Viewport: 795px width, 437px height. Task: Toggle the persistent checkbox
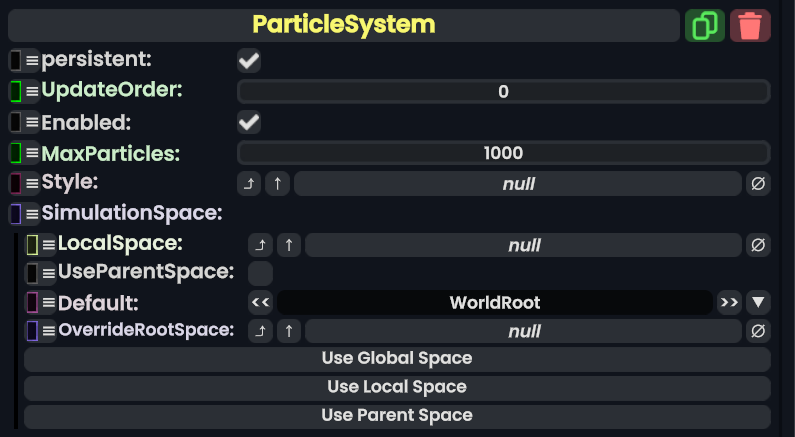coord(249,61)
